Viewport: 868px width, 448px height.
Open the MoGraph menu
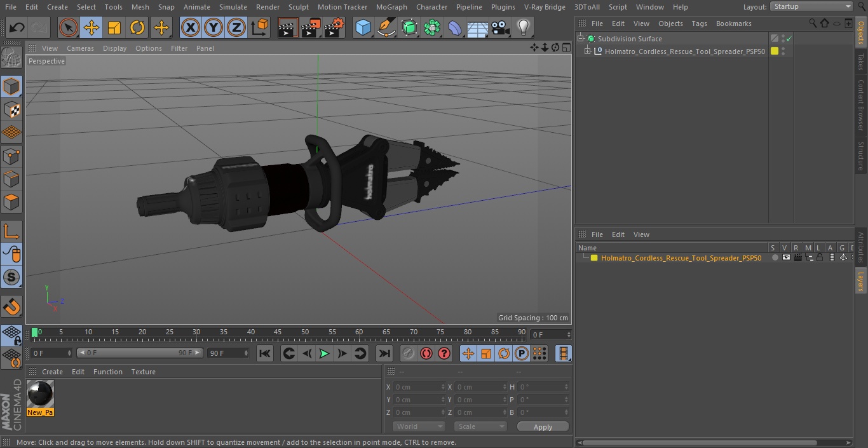391,7
